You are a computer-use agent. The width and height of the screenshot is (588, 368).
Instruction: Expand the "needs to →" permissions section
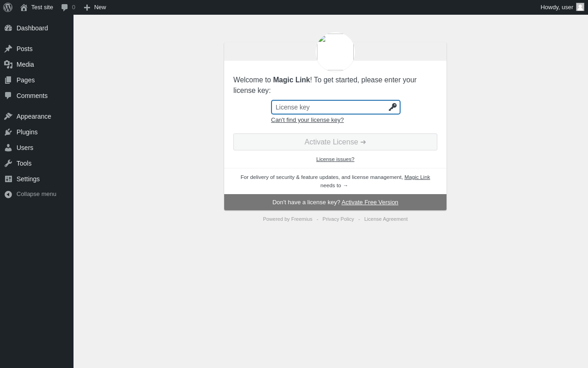[334, 185]
